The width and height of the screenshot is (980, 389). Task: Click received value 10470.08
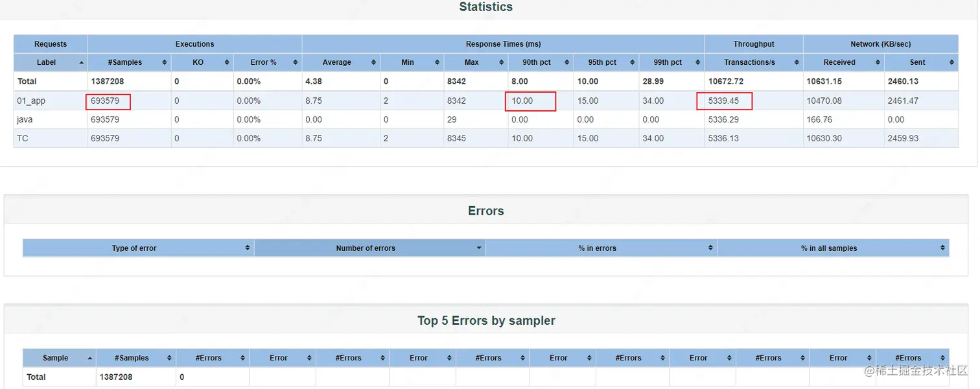tap(824, 101)
